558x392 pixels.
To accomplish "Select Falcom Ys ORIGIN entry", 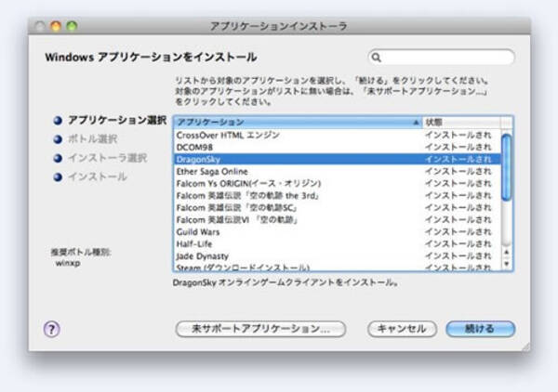I will (240, 183).
